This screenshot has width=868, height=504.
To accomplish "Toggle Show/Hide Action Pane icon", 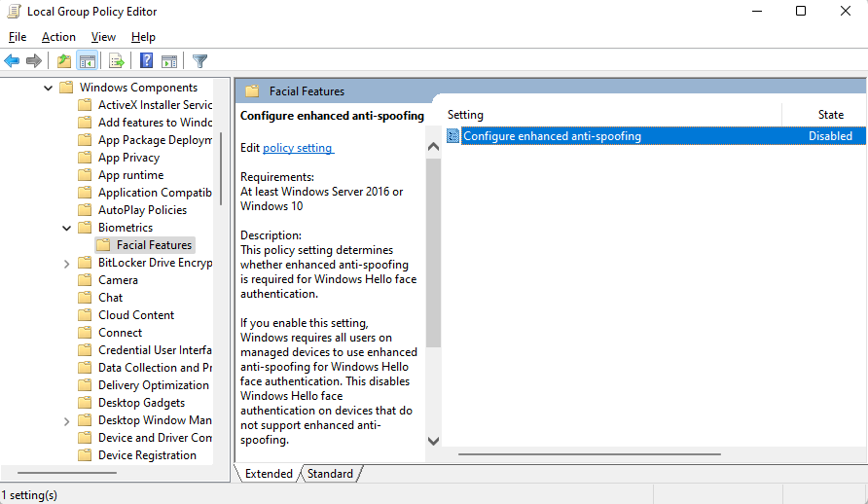I will click(x=169, y=61).
